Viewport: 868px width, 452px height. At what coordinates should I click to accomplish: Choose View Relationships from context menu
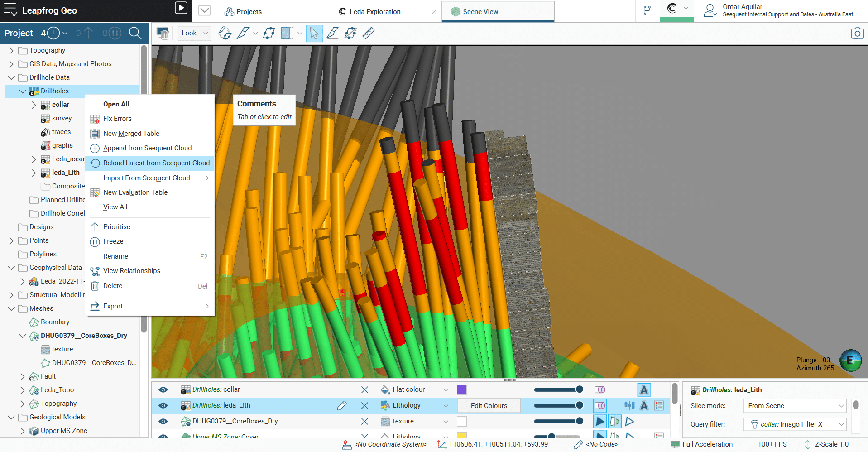[132, 271]
